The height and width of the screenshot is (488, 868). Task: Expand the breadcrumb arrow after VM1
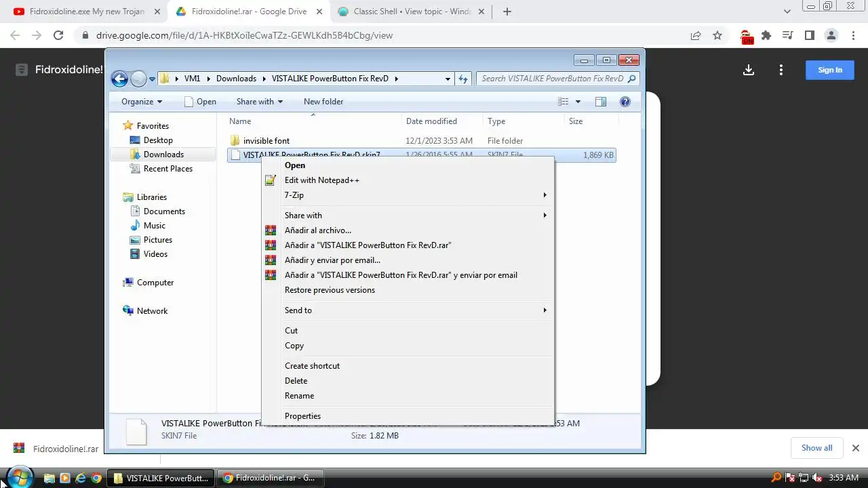pyautogui.click(x=208, y=79)
